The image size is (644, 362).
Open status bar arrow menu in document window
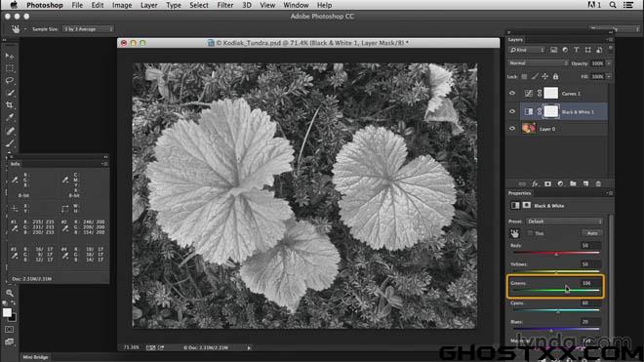pyautogui.click(x=249, y=348)
